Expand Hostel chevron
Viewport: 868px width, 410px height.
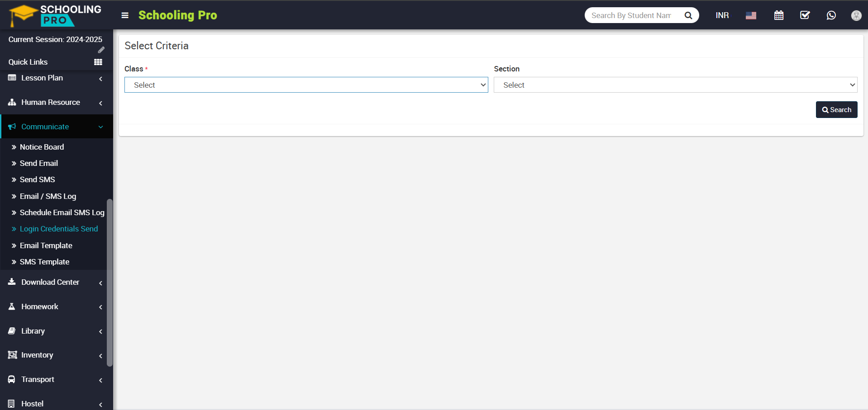click(100, 405)
